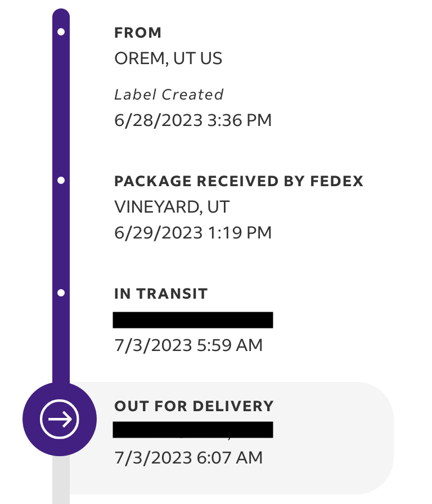
Task: Click VINEYARD, UT location text
Action: pyautogui.click(x=172, y=206)
